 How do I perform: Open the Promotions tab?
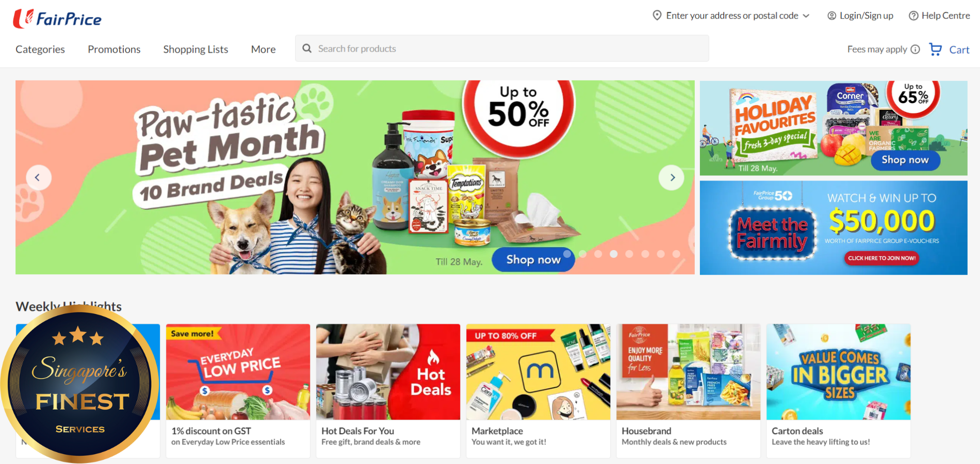tap(114, 49)
